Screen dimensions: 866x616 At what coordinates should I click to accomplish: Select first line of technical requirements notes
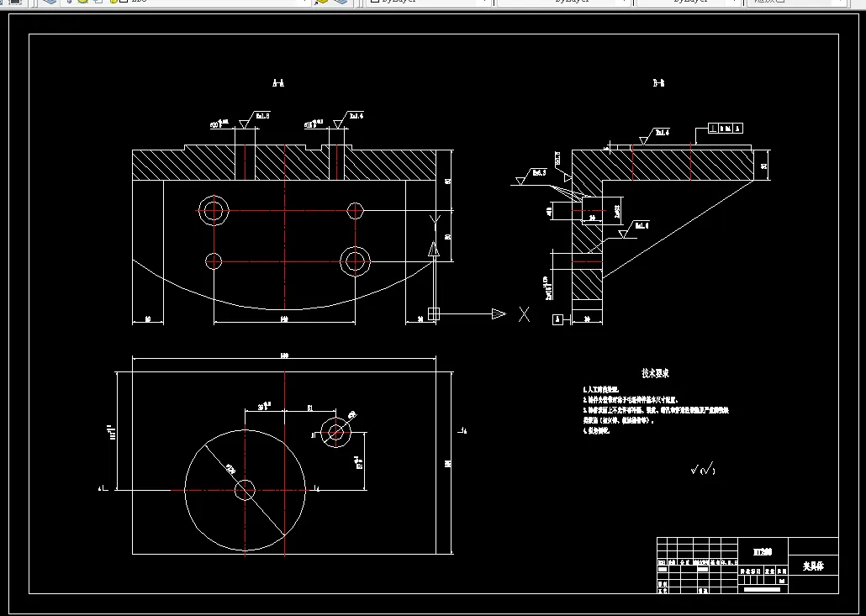602,390
